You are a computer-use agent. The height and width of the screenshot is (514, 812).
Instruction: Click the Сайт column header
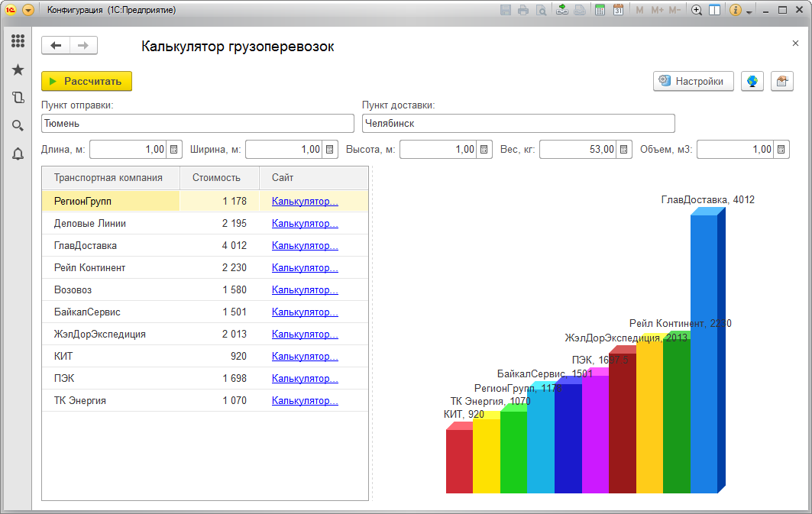[314, 177]
